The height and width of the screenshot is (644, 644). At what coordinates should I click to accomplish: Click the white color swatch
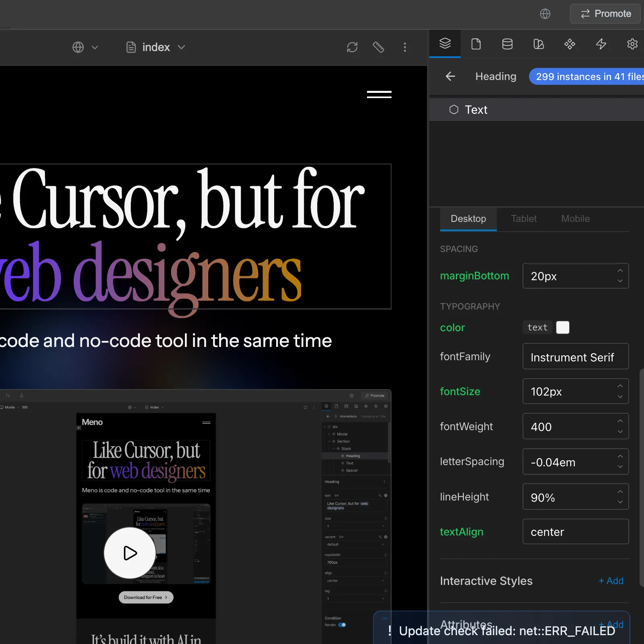tap(562, 328)
